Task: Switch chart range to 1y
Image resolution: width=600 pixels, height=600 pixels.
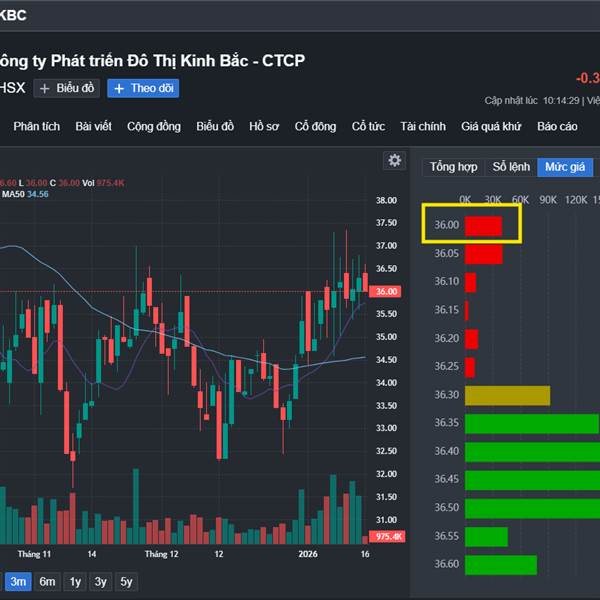Action: (75, 581)
